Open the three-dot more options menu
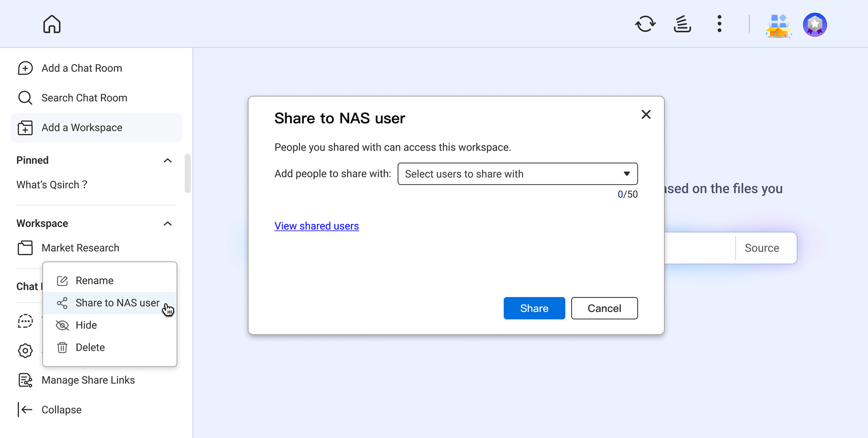This screenshot has width=868, height=438. click(x=719, y=24)
